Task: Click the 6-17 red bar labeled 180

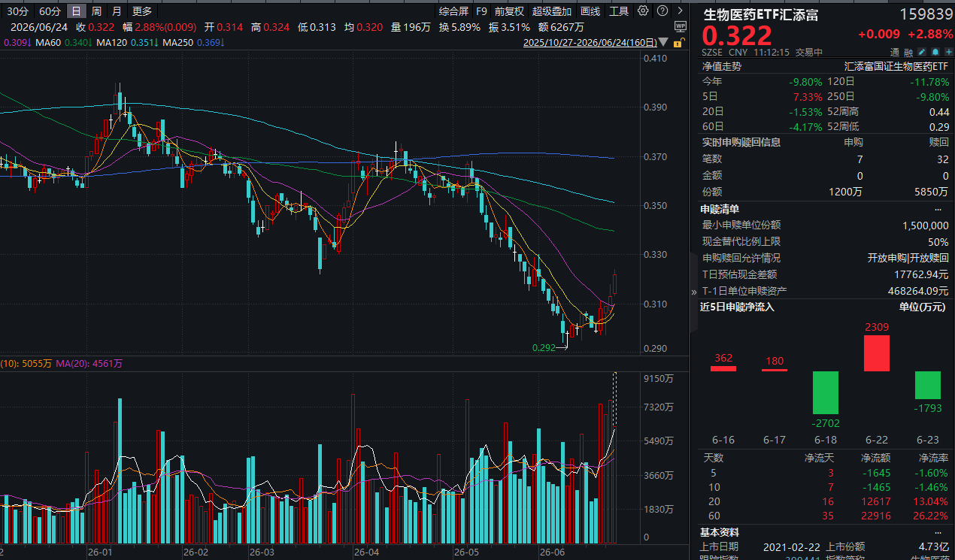Action: point(775,370)
